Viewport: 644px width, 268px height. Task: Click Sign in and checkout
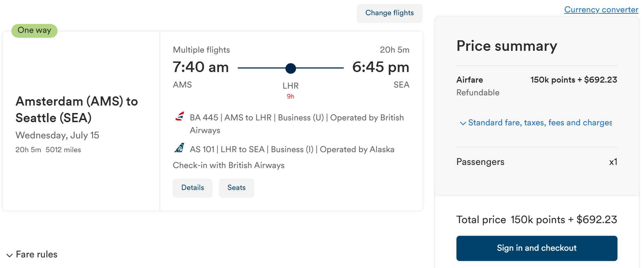coord(536,248)
